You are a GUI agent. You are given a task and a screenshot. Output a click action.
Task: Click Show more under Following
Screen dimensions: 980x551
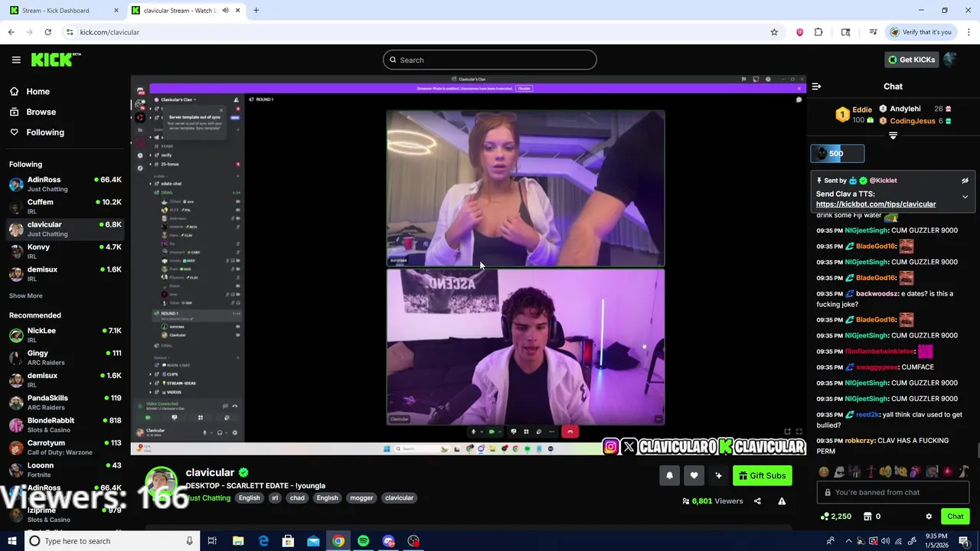coord(26,295)
